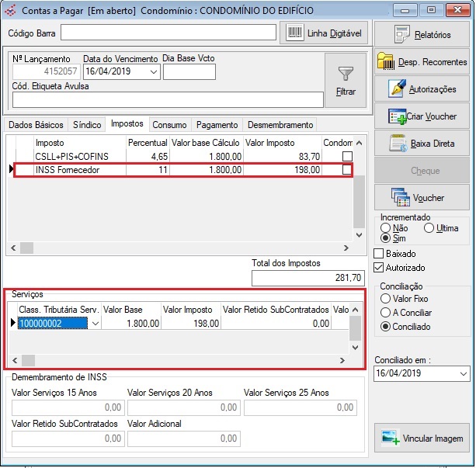The image size is (476, 468).
Task: Open the Relatórios report icon
Action: 401,34
